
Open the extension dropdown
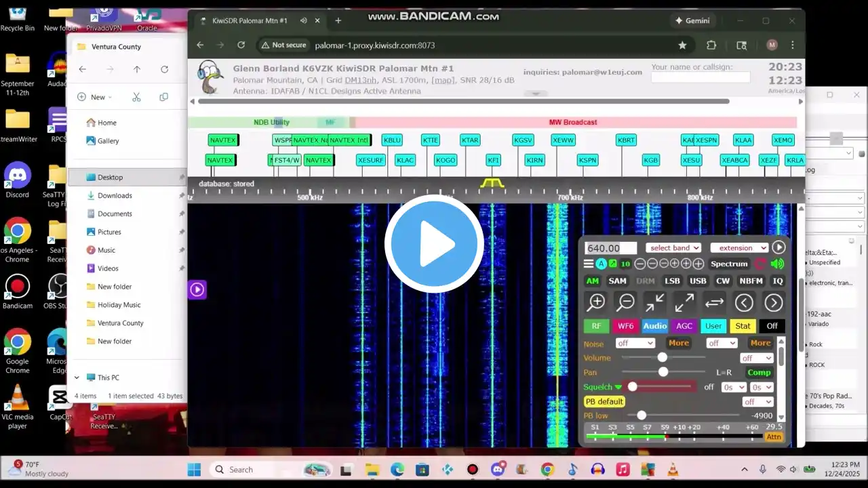pyautogui.click(x=739, y=248)
